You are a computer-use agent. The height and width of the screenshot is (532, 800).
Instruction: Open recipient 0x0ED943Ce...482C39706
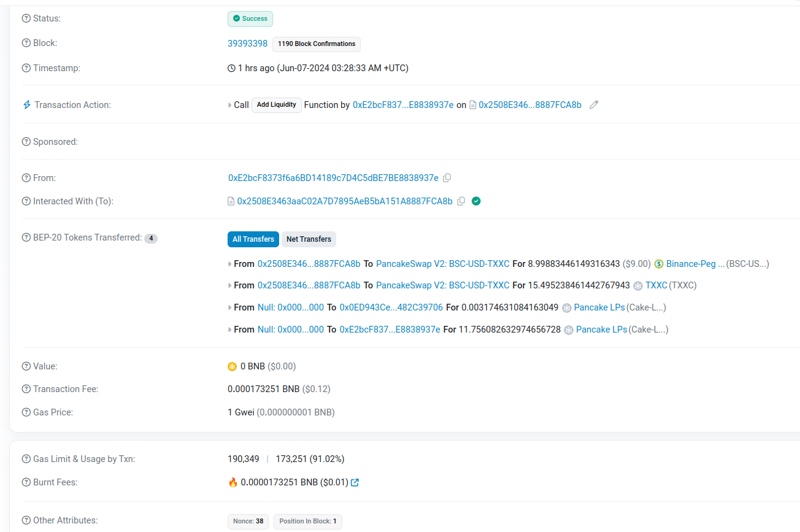click(x=391, y=307)
